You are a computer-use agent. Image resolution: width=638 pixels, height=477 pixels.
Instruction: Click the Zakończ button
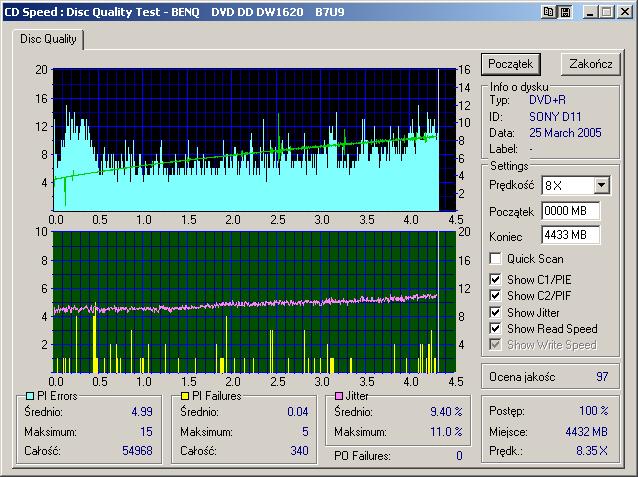pos(591,64)
